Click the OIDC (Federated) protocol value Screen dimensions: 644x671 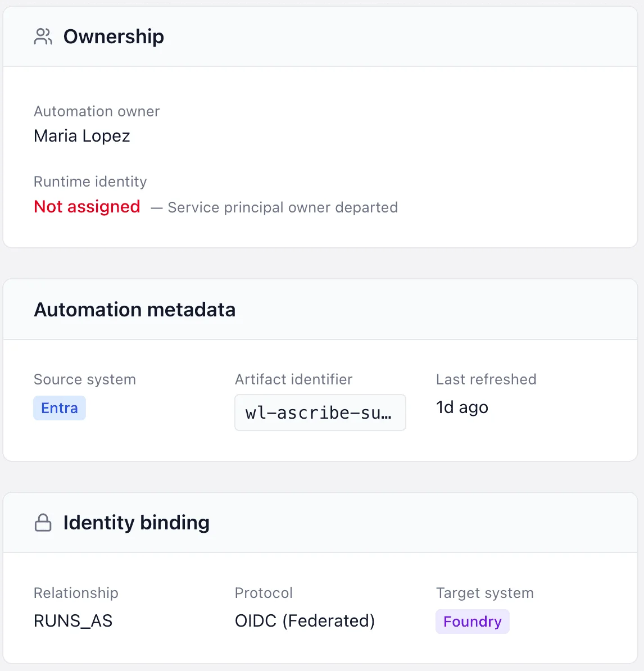coord(305,621)
